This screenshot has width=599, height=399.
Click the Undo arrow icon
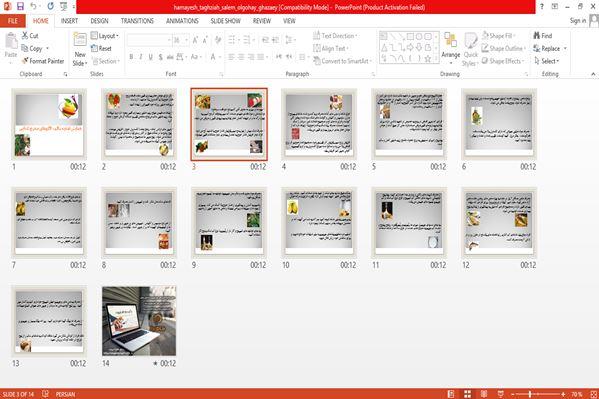point(33,6)
